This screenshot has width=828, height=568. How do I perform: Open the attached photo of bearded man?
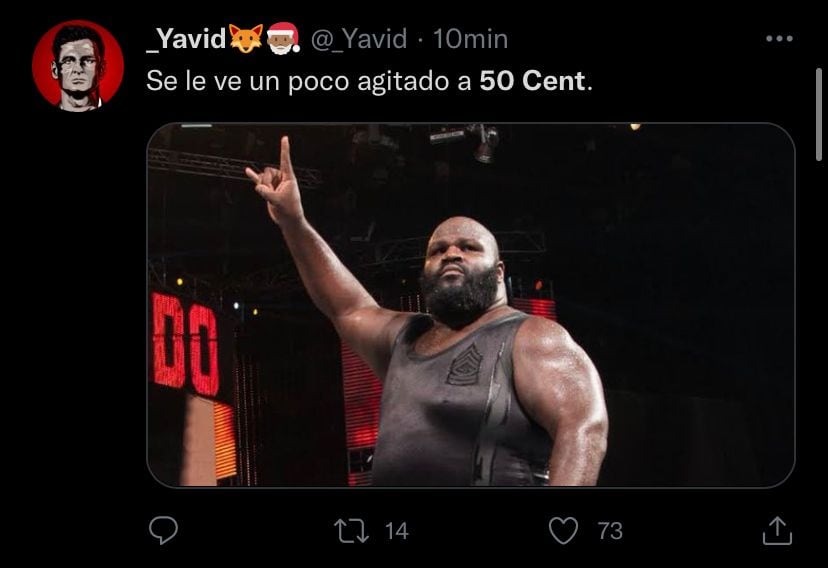click(471, 305)
